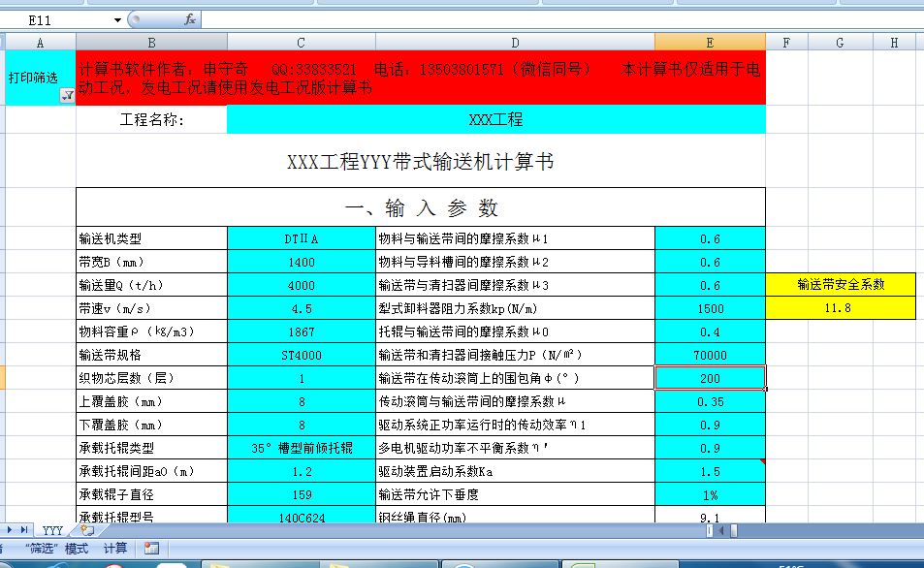
Task: Expand the Name Box dropdown arrow
Action: tap(118, 19)
